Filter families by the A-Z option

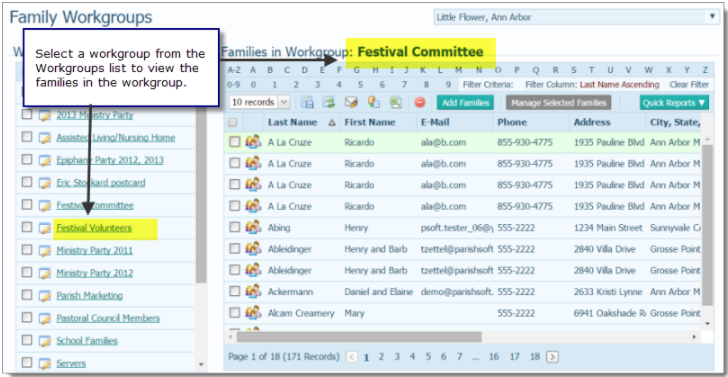[x=234, y=71]
